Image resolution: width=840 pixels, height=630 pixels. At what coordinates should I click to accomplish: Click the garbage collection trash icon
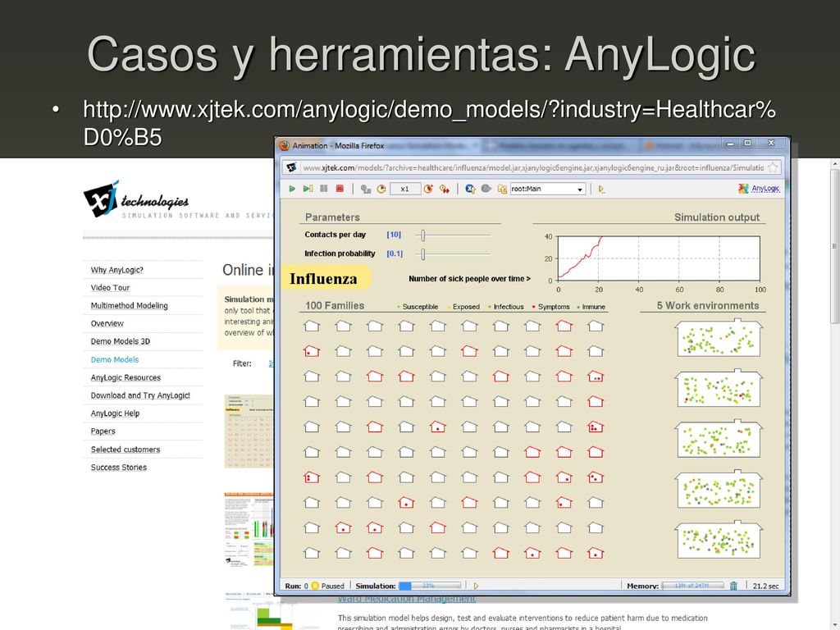click(x=734, y=586)
